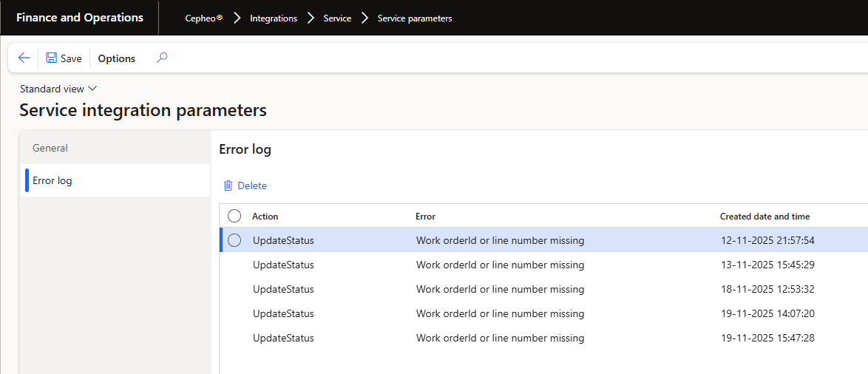Open the Options menu
The image size is (868, 374).
(117, 58)
